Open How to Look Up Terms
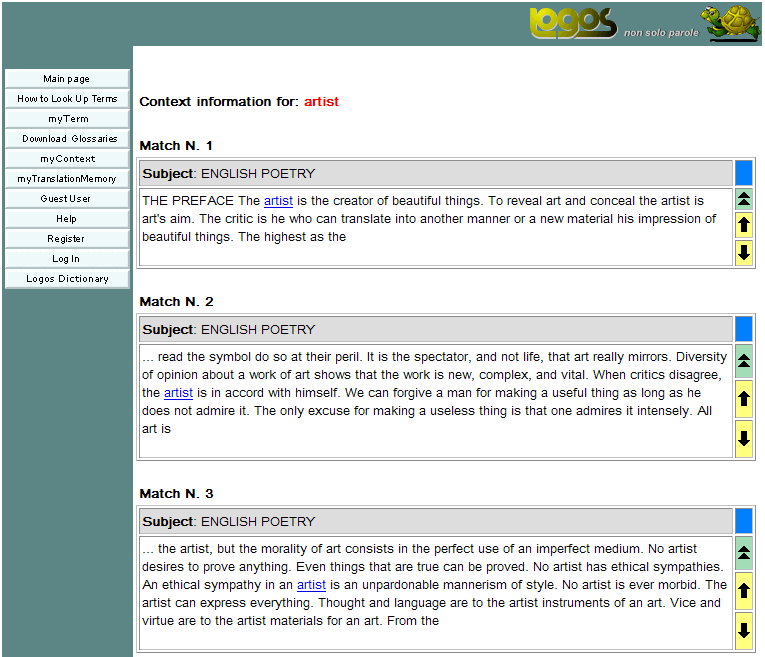The image size is (765, 657). pos(67,99)
